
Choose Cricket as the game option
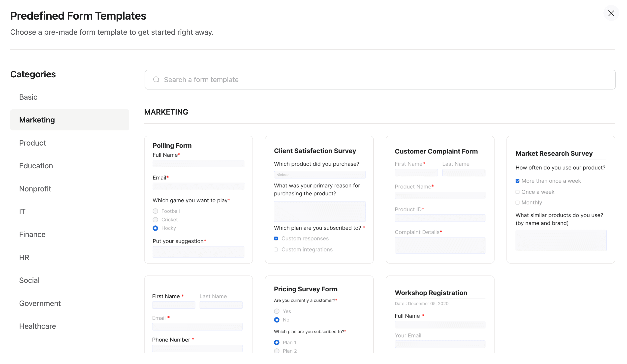(x=155, y=219)
